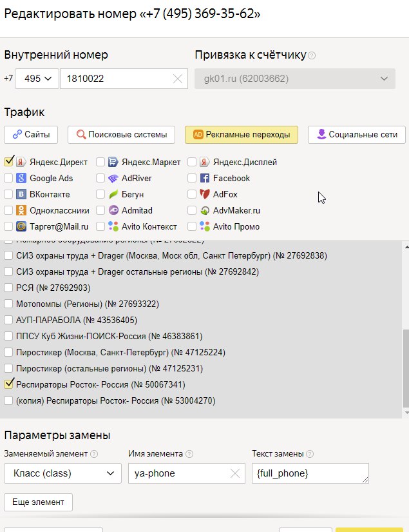Image resolution: width=409 pixels, height=532 pixels.
Task: Open the Класс (class) element type dropdown
Action: (x=62, y=473)
